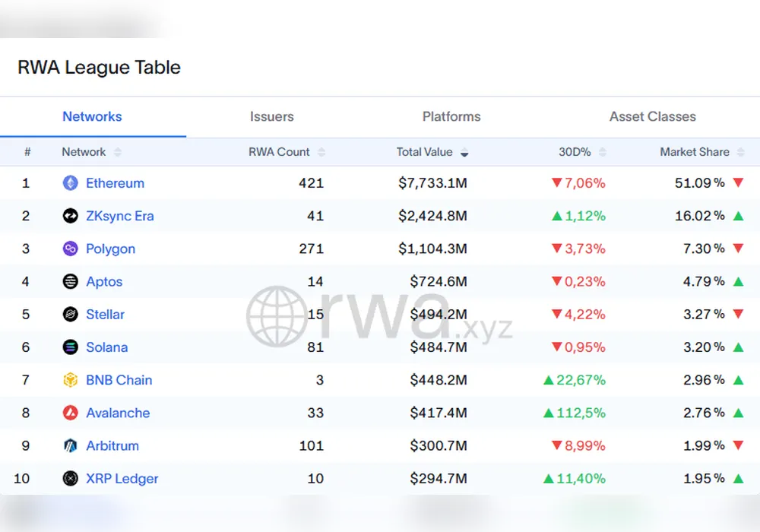Open the Platforms tab
Screen dimensions: 760x532
pyautogui.click(x=451, y=116)
